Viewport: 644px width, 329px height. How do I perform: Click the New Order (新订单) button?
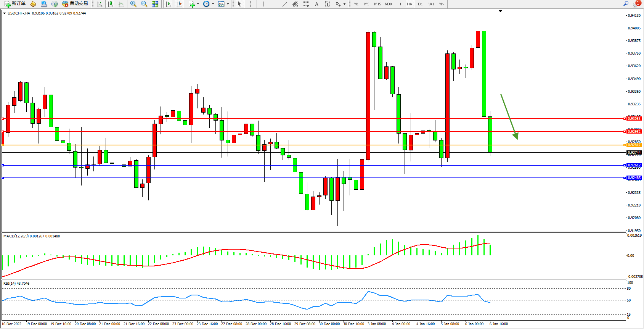tap(15, 4)
